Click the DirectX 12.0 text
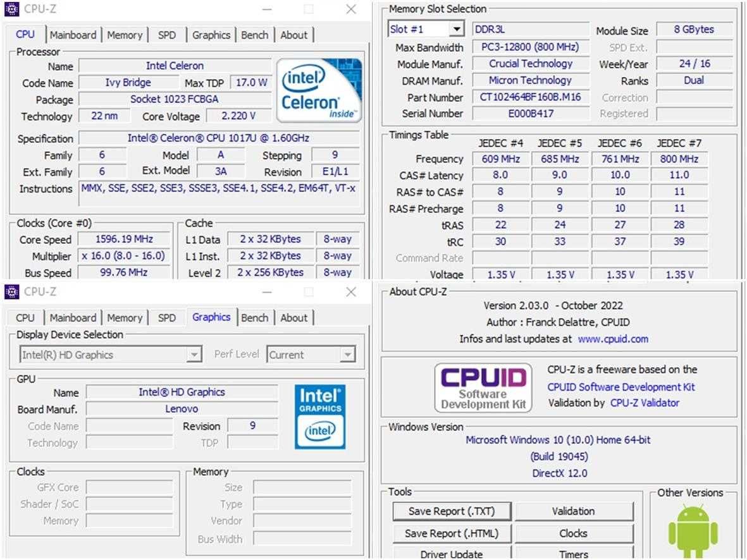747x560 pixels. (560, 473)
